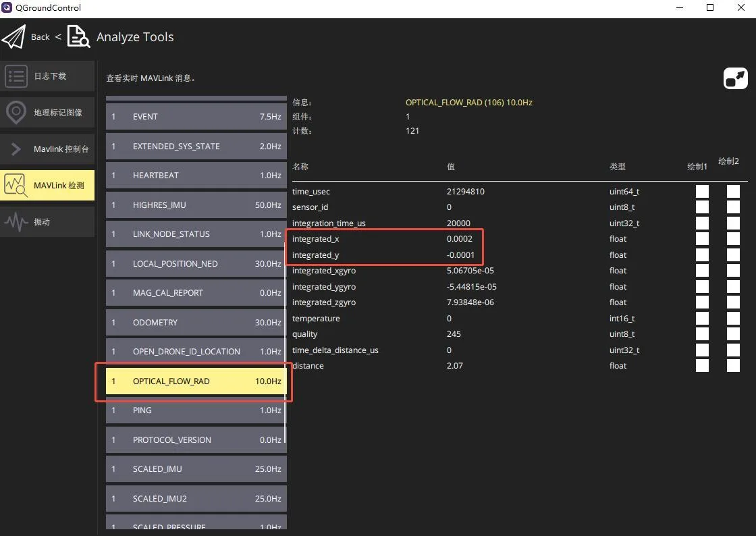
Task: Click the Analyze Tools title text
Action: coord(135,37)
